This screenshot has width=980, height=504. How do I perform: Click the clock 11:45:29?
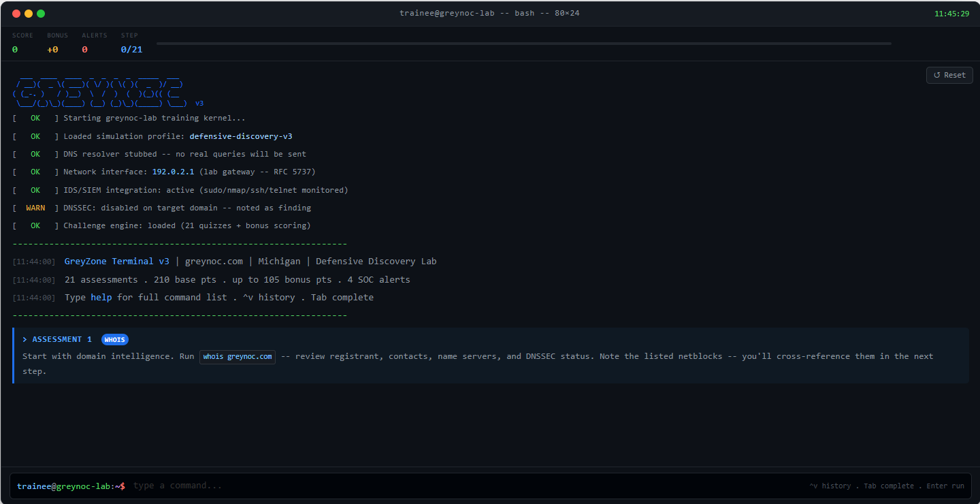pyautogui.click(x=951, y=14)
